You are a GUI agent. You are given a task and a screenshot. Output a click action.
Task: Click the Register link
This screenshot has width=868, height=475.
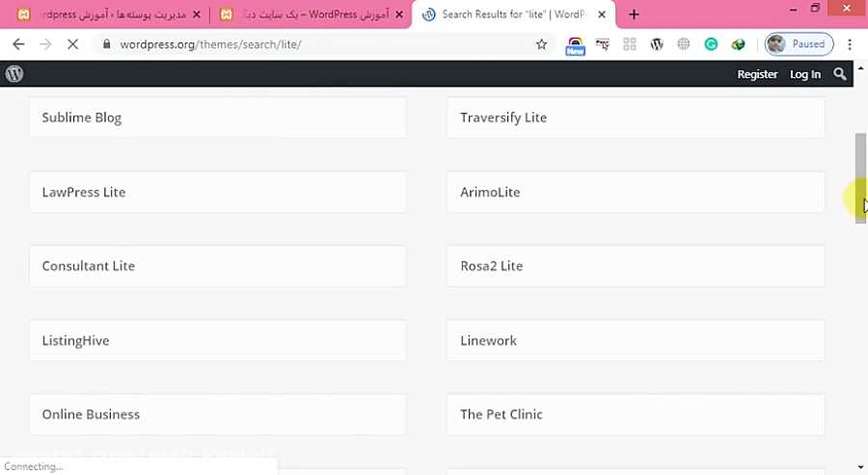coord(757,74)
